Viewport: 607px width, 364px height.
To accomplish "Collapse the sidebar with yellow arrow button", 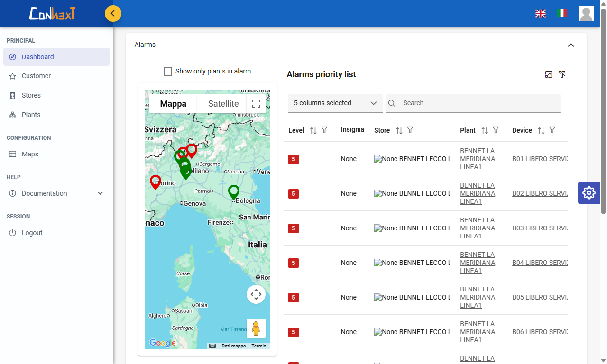I will tap(113, 13).
